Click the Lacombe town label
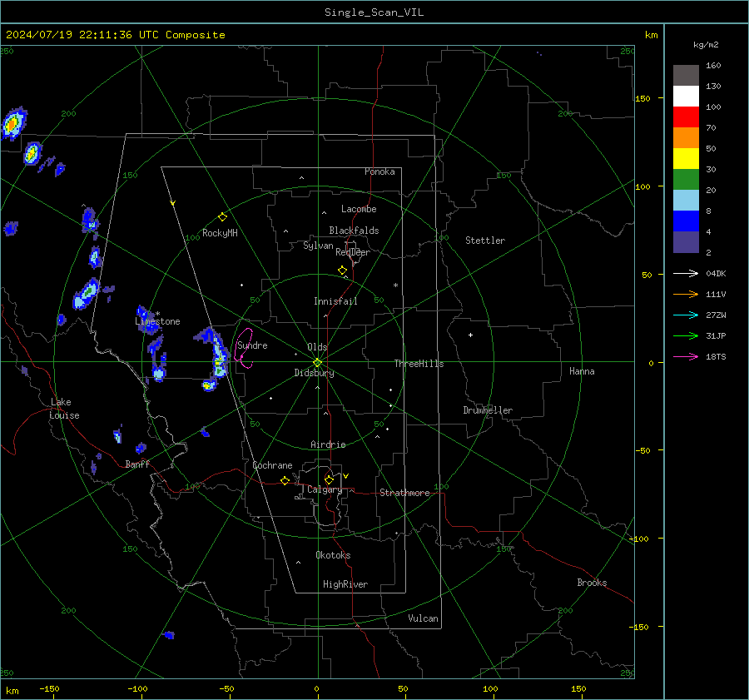The image size is (749, 700). click(359, 209)
